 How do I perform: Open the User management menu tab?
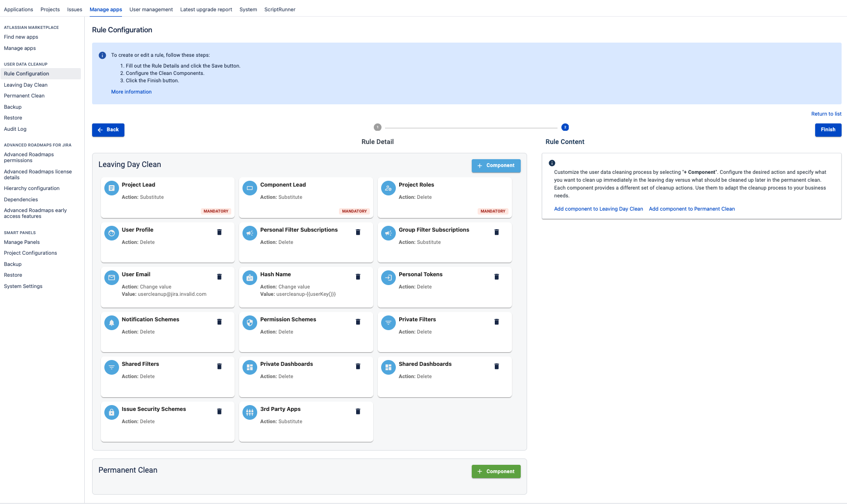151,9
